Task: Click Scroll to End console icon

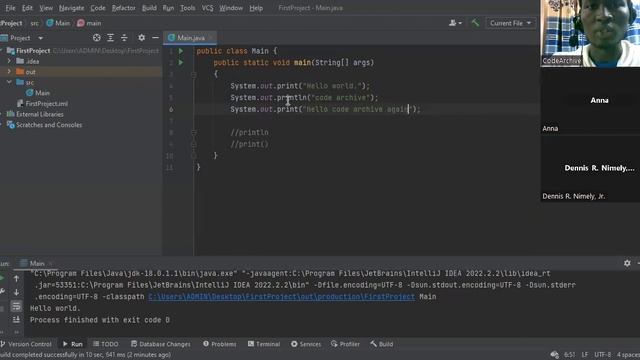Action: [16, 320]
